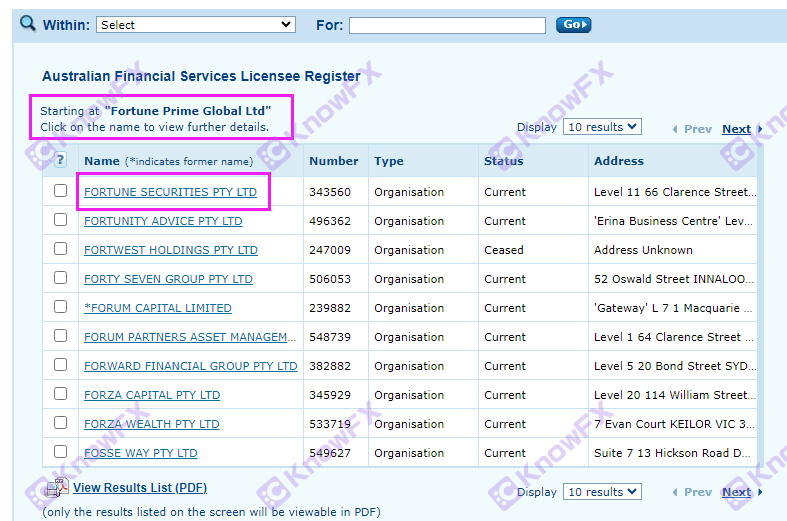The image size is (787, 521).
Task: Open FORUM PARTNERS ASSET MANAGEM... link
Action: coord(190,337)
